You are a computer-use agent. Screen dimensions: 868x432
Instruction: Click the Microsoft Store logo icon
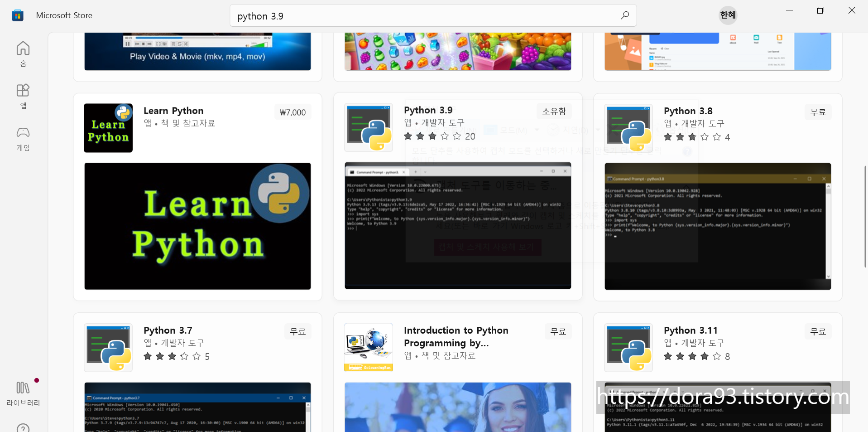17,15
